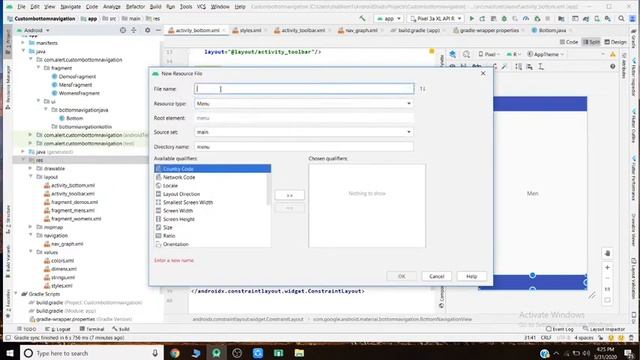640x360 pixels.
Task: Click Help in New Resource File dialog
Action: click(471, 276)
